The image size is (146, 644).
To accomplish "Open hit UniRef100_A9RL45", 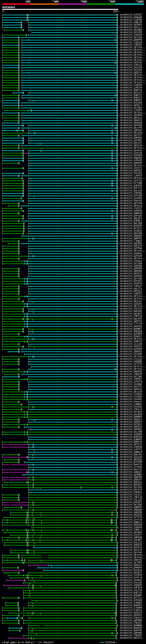I will pyautogui.click(x=131, y=22).
